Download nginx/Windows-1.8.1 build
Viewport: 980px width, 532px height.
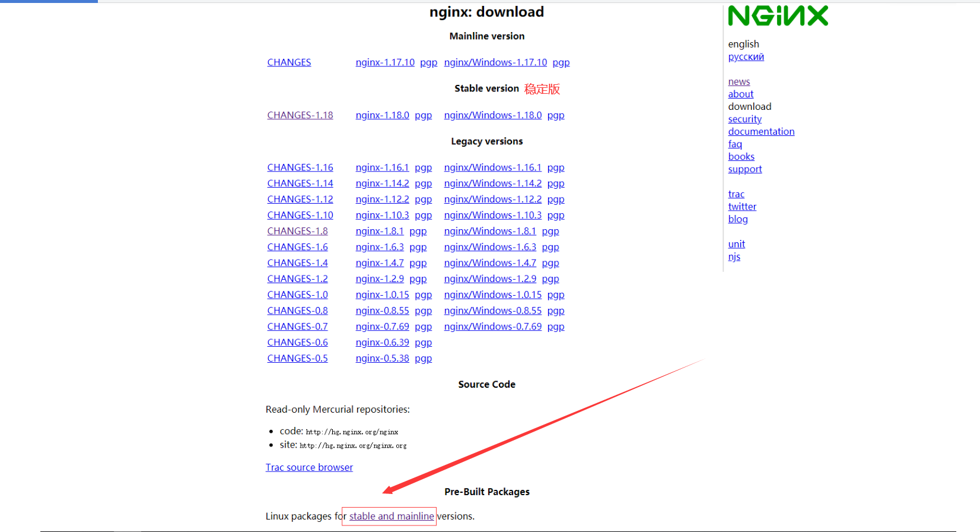tap(490, 232)
